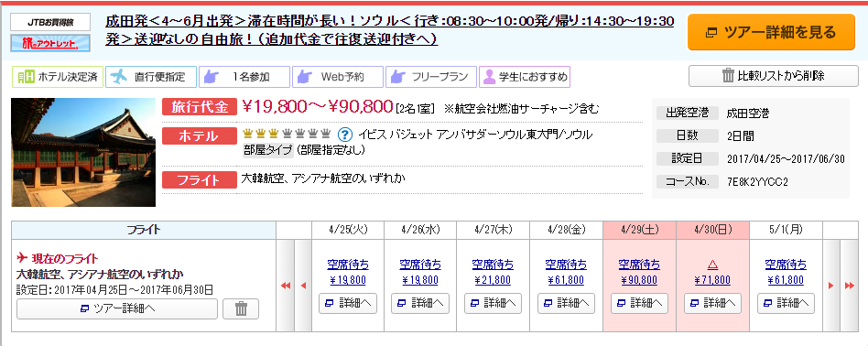
Task: Select the Web予約 tag
Action: point(338,77)
